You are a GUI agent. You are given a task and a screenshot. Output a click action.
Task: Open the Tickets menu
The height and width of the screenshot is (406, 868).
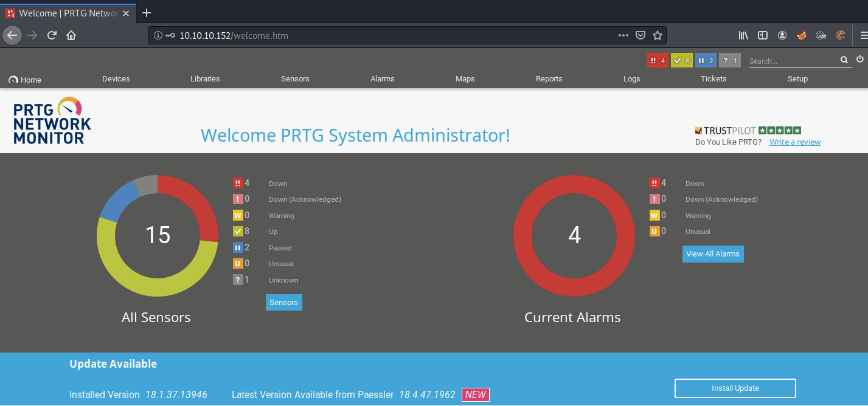(x=713, y=79)
